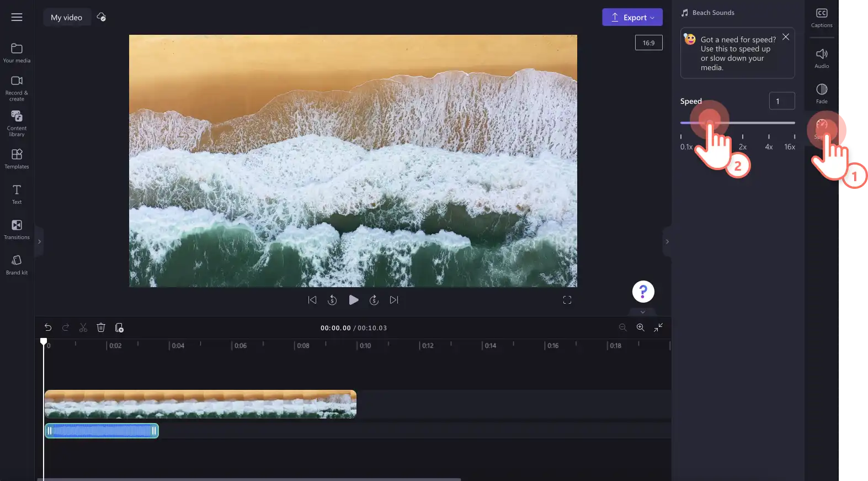The height and width of the screenshot is (481, 868).
Task: Dismiss the speed tip popup
Action: pyautogui.click(x=786, y=37)
